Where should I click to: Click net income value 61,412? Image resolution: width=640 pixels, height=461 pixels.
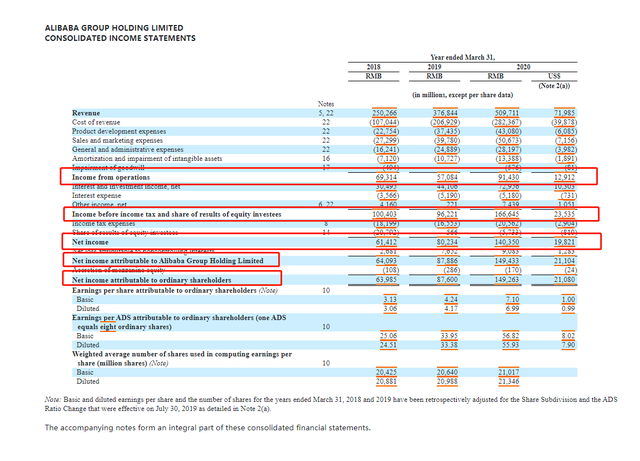pos(386,242)
